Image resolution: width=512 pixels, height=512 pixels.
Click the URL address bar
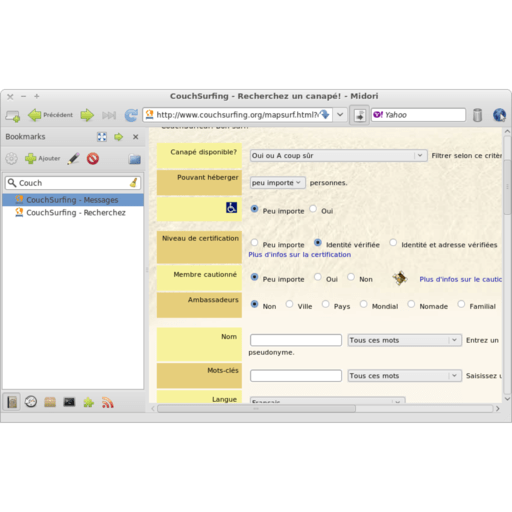tap(237, 115)
